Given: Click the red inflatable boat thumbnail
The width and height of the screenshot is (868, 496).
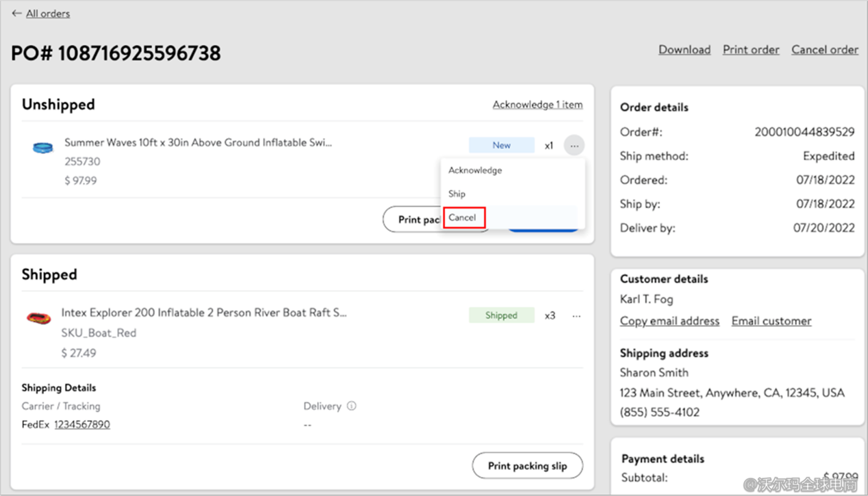Looking at the screenshot, I should pyautogui.click(x=38, y=318).
